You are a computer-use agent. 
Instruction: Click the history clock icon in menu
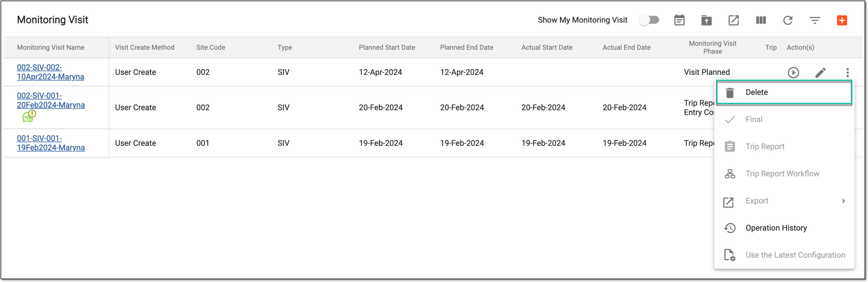pyautogui.click(x=730, y=228)
